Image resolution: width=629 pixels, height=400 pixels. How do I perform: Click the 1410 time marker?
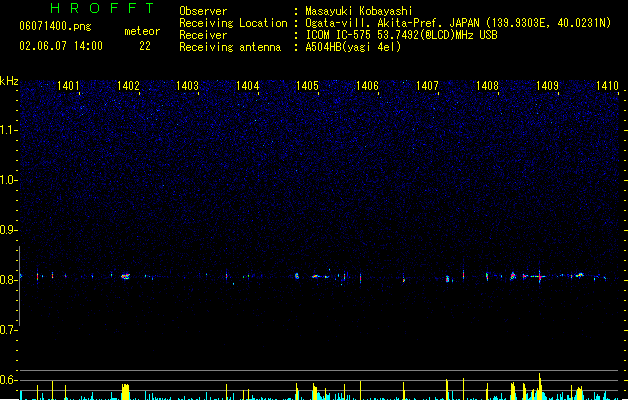tap(607, 86)
